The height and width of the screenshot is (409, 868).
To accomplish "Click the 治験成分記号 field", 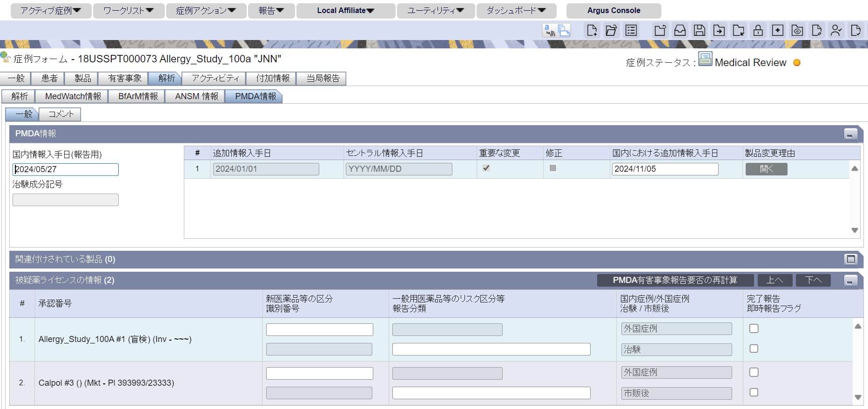I will 66,200.
